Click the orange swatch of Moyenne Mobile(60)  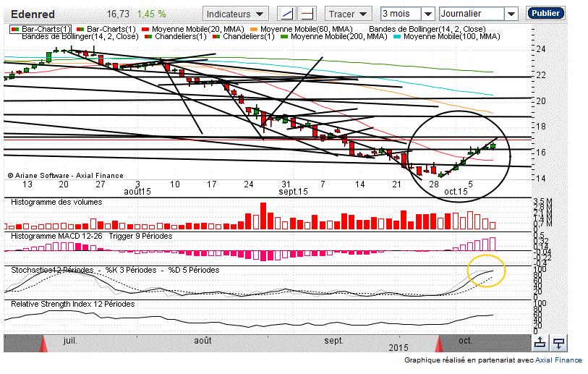click(x=254, y=29)
